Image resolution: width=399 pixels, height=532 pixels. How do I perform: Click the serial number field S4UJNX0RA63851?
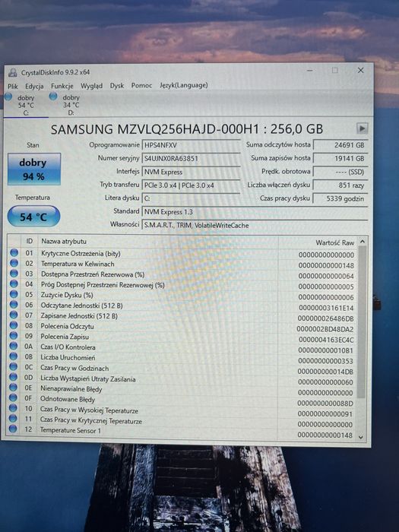pyautogui.click(x=191, y=158)
